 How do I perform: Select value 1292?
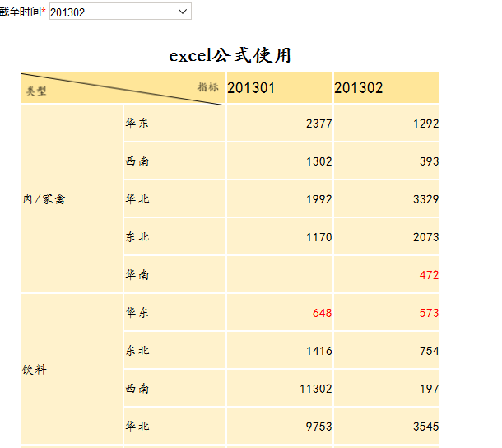point(425,124)
